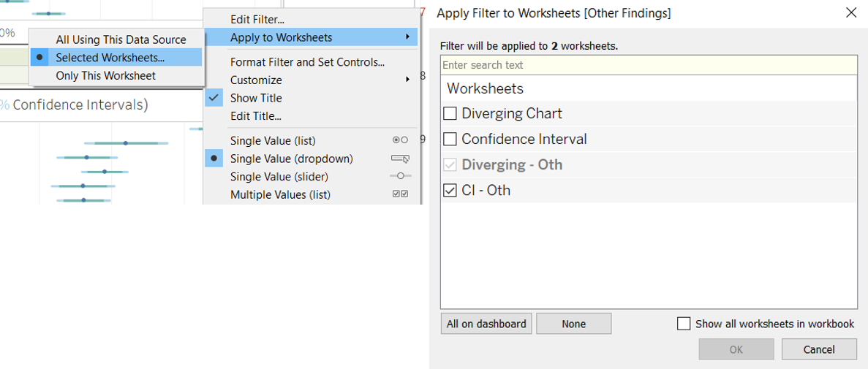Expand the Apply to Worksheets submenu
Image resolution: width=868 pixels, height=369 pixels.
(311, 37)
